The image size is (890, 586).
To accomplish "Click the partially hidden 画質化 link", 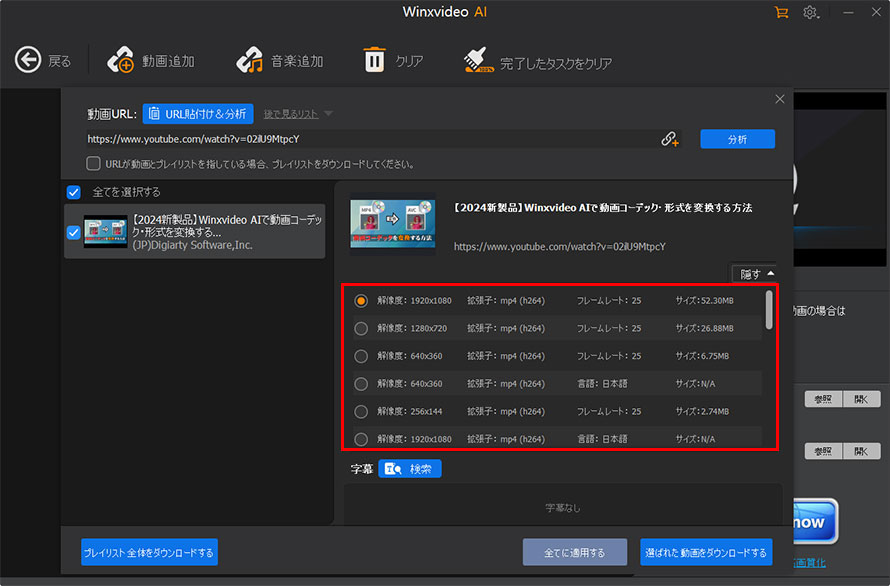I will (810, 563).
